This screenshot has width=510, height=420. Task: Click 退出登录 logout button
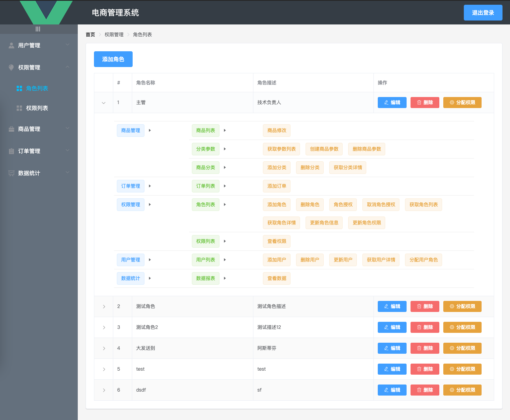483,13
